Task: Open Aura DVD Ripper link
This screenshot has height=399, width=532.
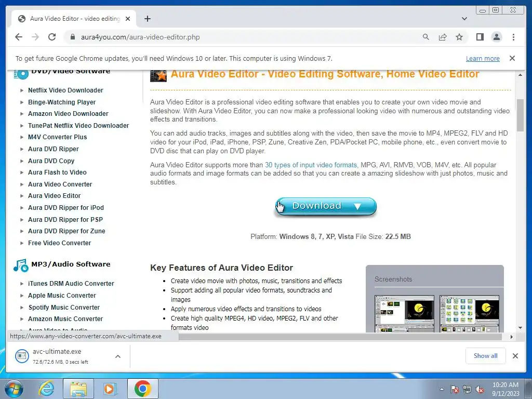Action: pos(54,149)
